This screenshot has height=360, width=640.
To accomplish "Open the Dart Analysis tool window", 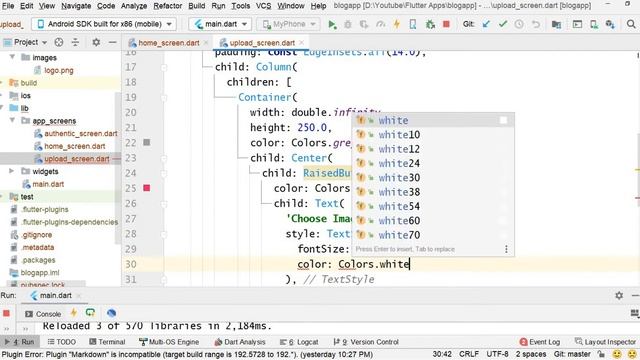I will [240, 342].
